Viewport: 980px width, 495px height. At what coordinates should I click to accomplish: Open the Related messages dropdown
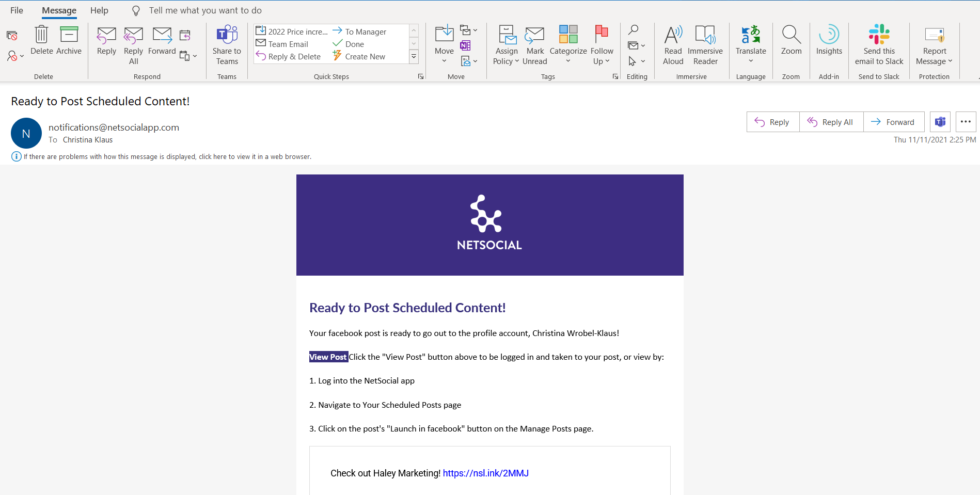click(x=637, y=45)
